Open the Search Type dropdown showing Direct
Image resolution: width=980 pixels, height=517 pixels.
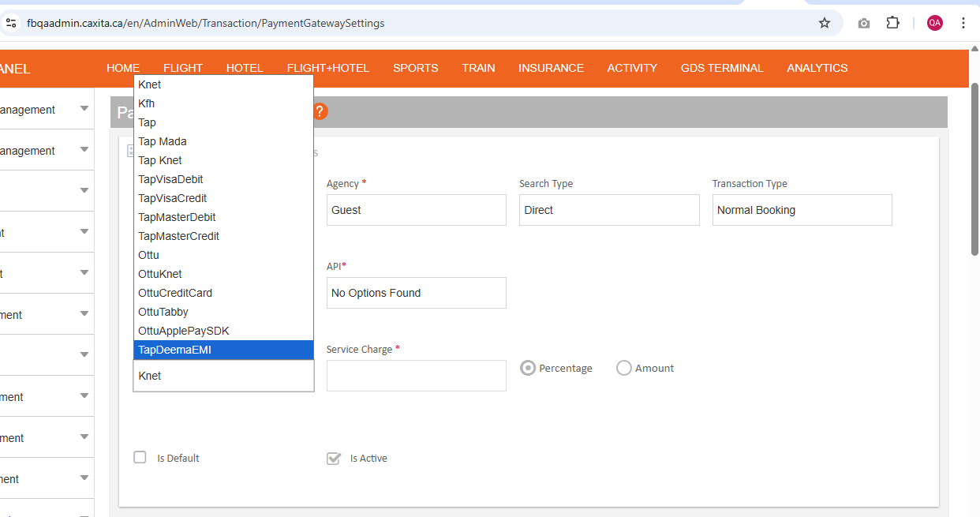click(608, 210)
